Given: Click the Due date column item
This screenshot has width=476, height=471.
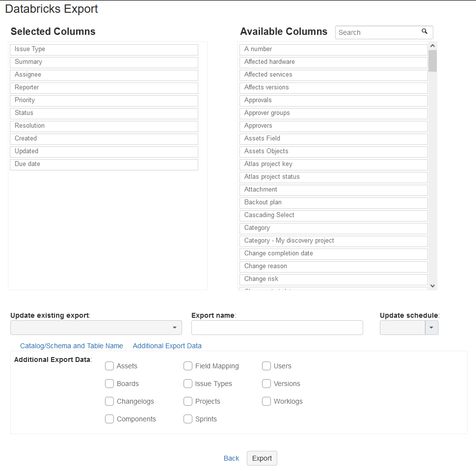Looking at the screenshot, I should [x=104, y=165].
